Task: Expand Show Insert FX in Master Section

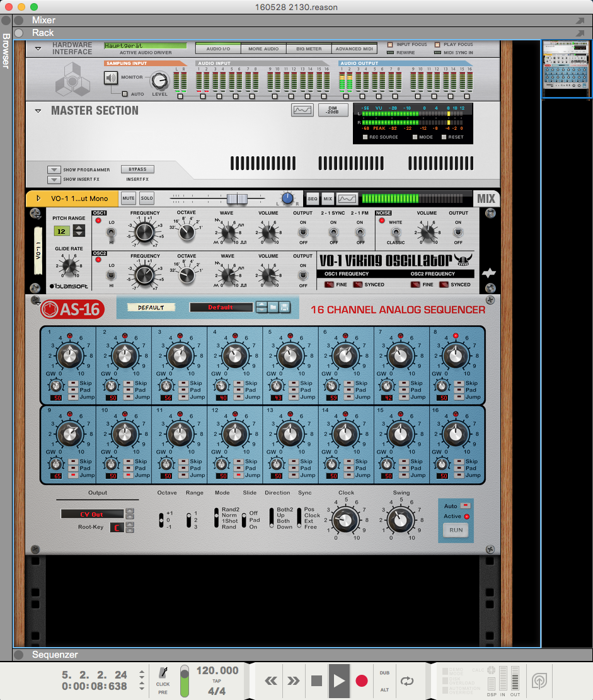Action: pyautogui.click(x=54, y=180)
